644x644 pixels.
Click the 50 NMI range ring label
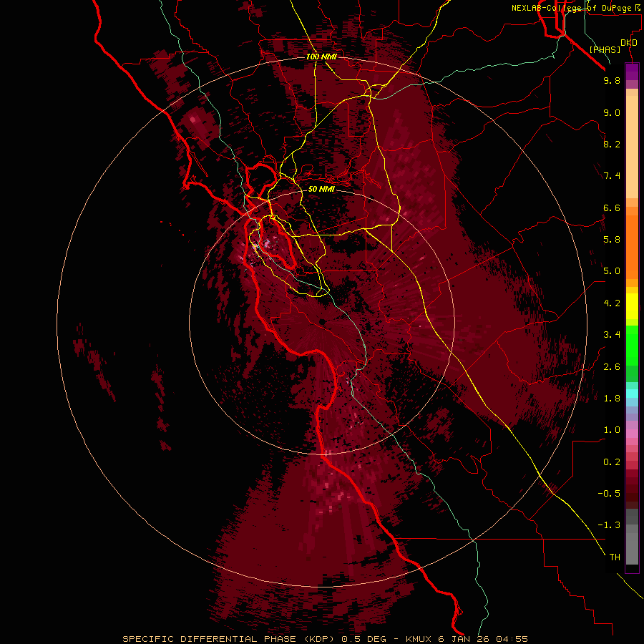tap(321, 190)
